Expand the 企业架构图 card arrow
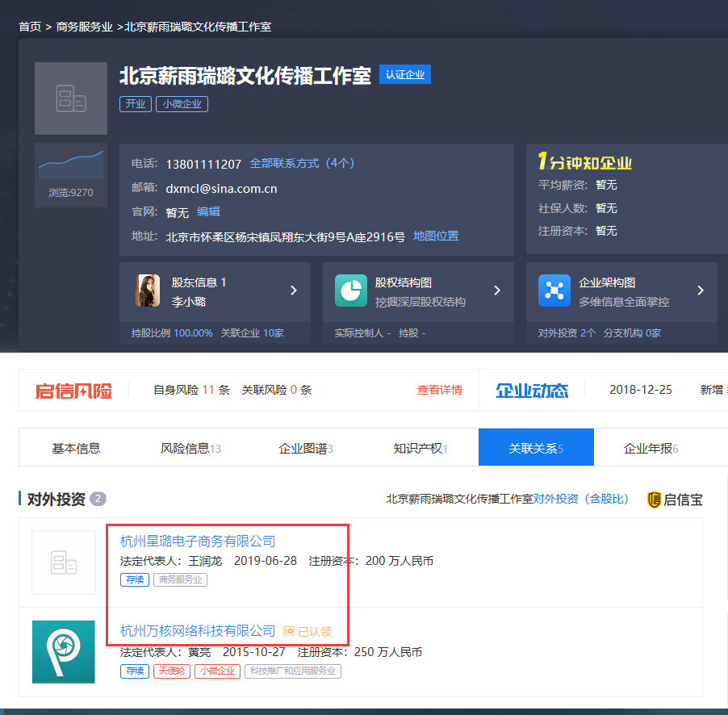 701,291
